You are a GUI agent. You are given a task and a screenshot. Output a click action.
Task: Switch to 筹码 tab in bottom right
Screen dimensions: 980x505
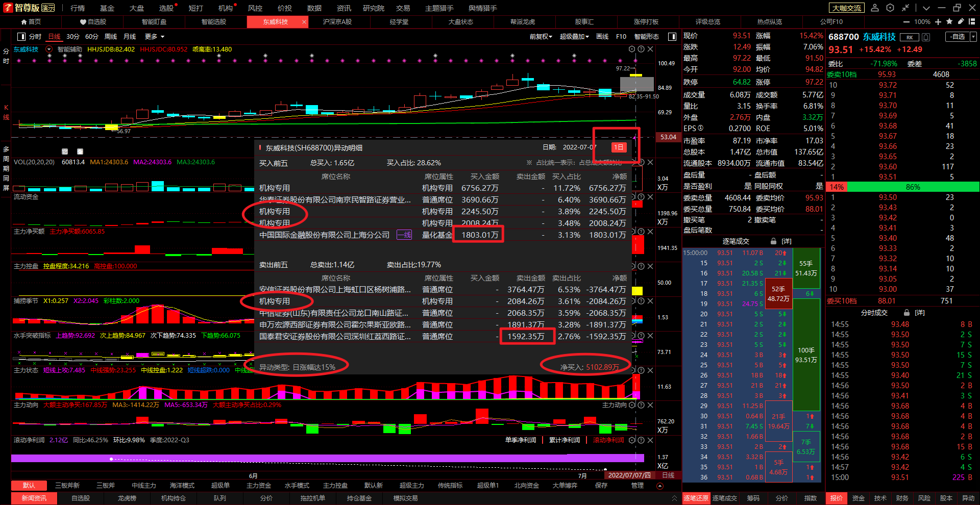[x=753, y=498]
